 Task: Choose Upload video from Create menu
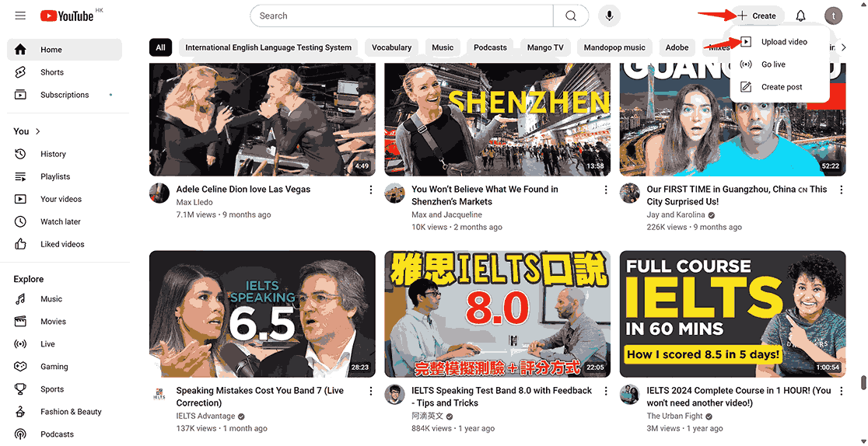(779, 42)
